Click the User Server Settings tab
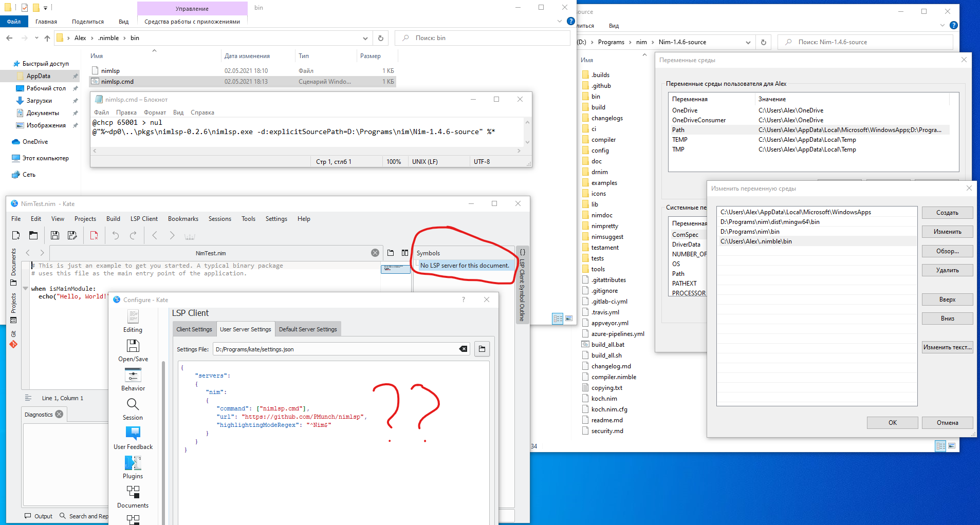 (246, 329)
